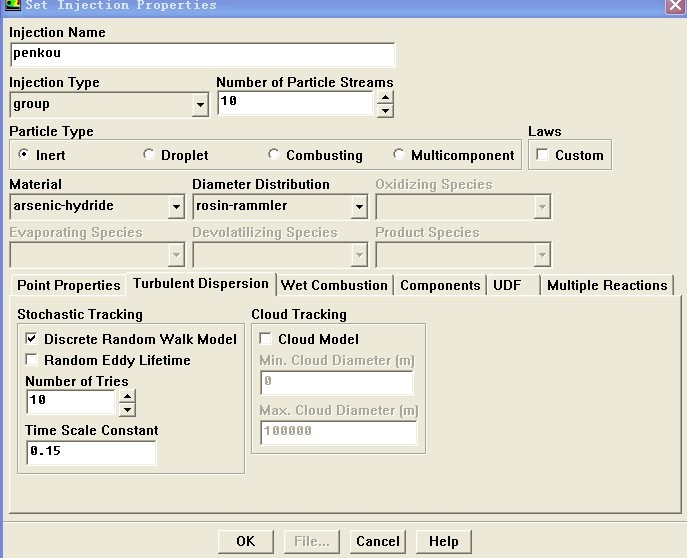The height and width of the screenshot is (558, 687).
Task: Enable Random Eddy Lifetime checkbox
Action: pyautogui.click(x=31, y=360)
